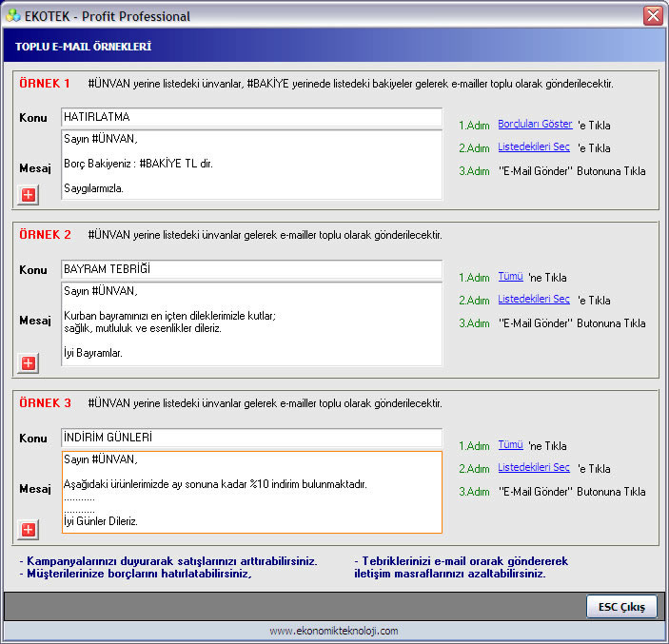The image size is (669, 644).
Task: Click the ESC Çıkış button
Action: (x=621, y=607)
